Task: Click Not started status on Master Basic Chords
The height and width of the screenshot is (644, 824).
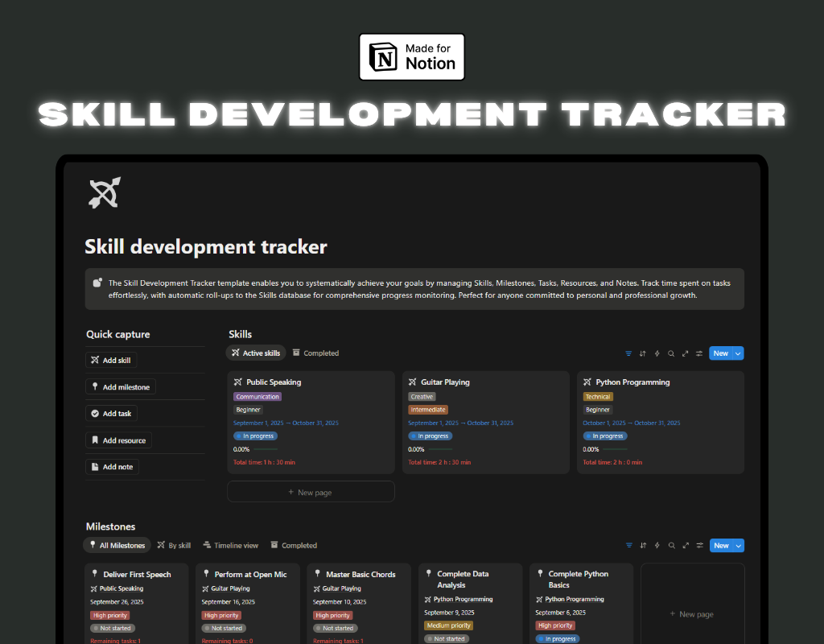Action: (336, 628)
